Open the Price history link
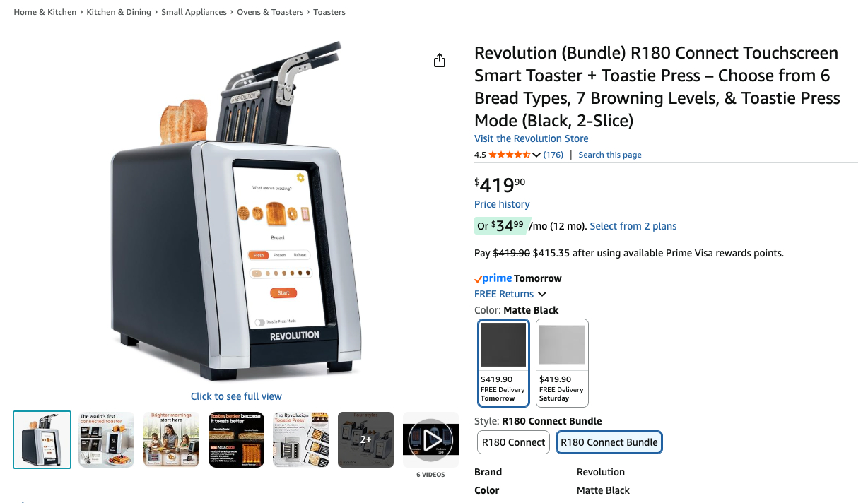868x503 pixels. click(x=502, y=204)
